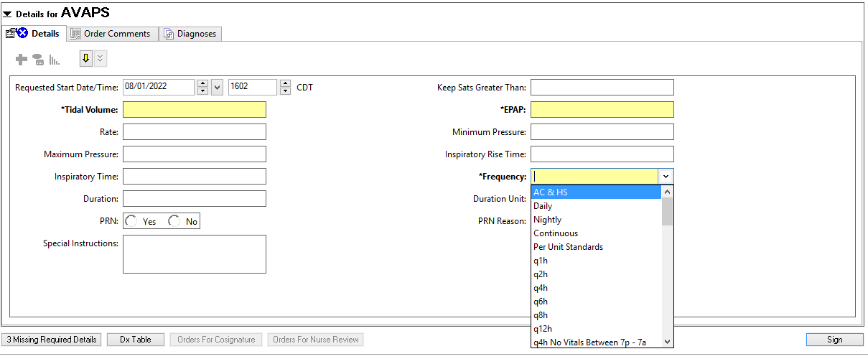Open the date calendar dropdown
The width and height of the screenshot is (868, 359).
point(217,87)
